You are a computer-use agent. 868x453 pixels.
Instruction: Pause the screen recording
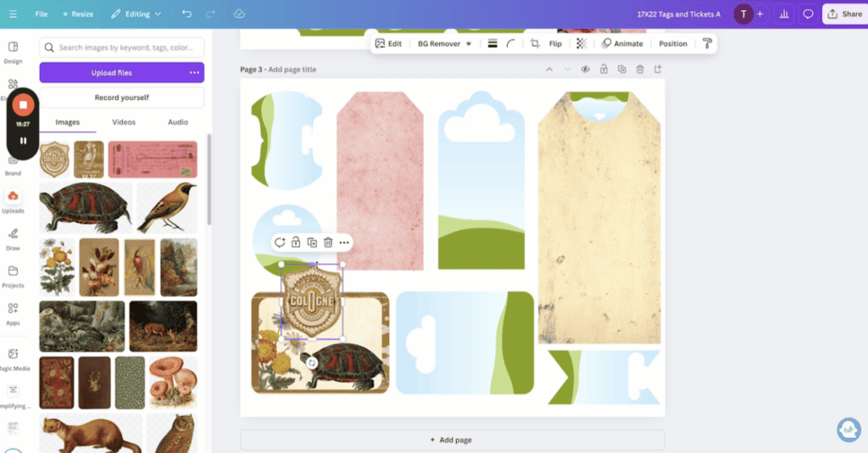pos(23,141)
